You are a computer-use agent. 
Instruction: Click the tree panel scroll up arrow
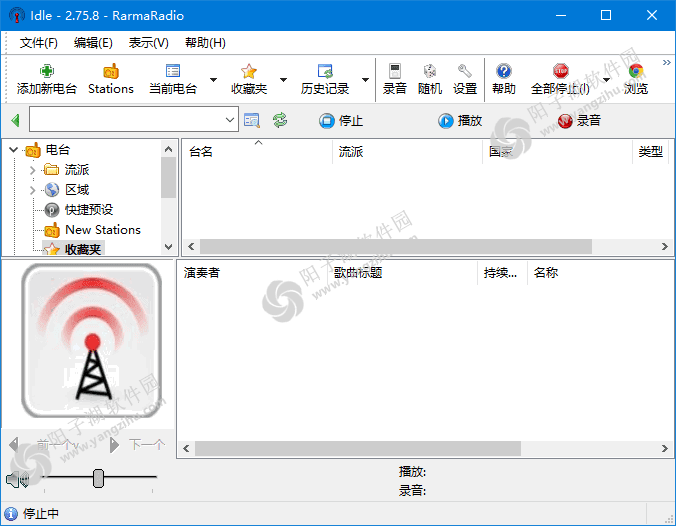click(169, 149)
